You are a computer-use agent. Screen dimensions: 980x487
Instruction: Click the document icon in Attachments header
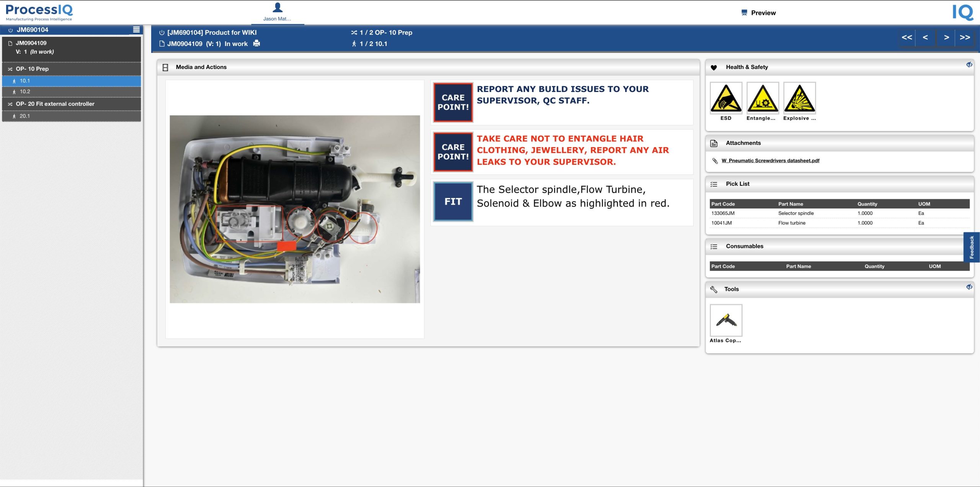(x=714, y=143)
